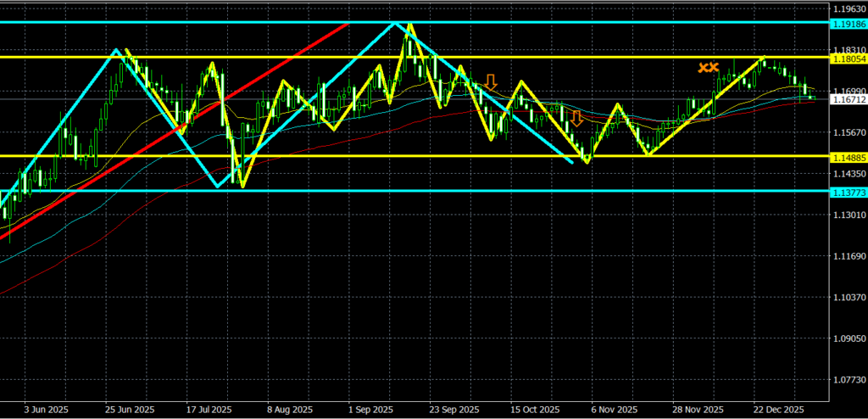Click the 1.13773 cyan price label
This screenshot has width=868, height=419.
pyautogui.click(x=849, y=191)
